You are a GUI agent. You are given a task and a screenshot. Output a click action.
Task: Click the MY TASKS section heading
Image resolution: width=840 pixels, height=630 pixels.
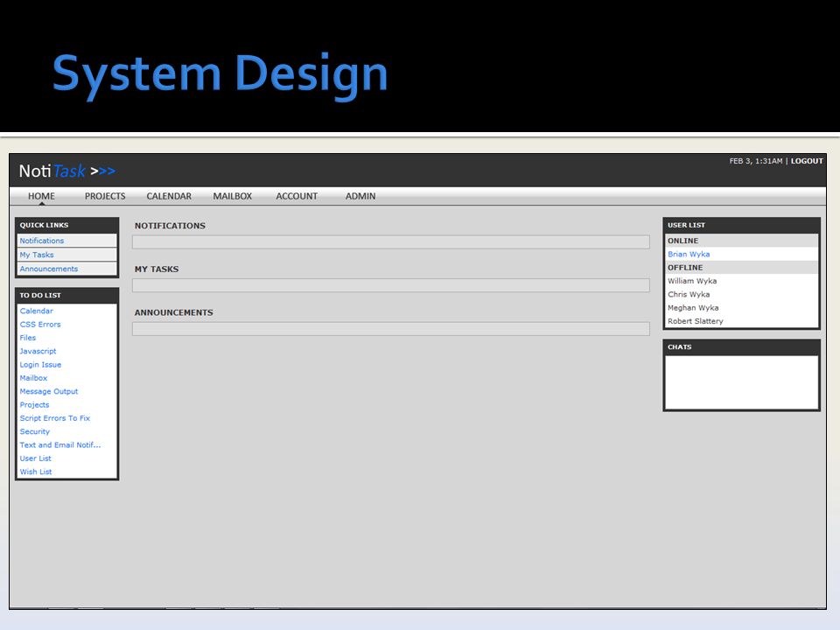point(157,269)
